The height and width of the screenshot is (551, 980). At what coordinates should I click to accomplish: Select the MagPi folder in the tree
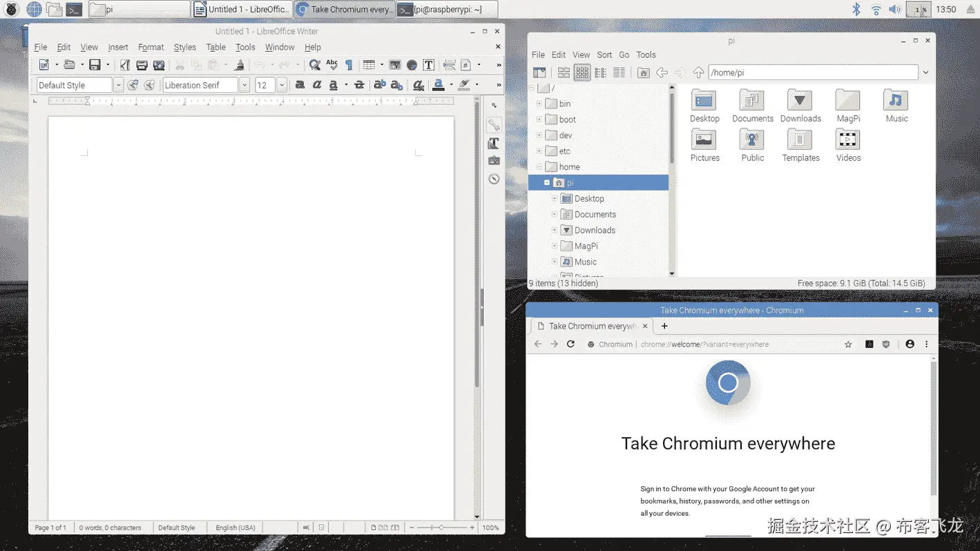pyautogui.click(x=586, y=246)
